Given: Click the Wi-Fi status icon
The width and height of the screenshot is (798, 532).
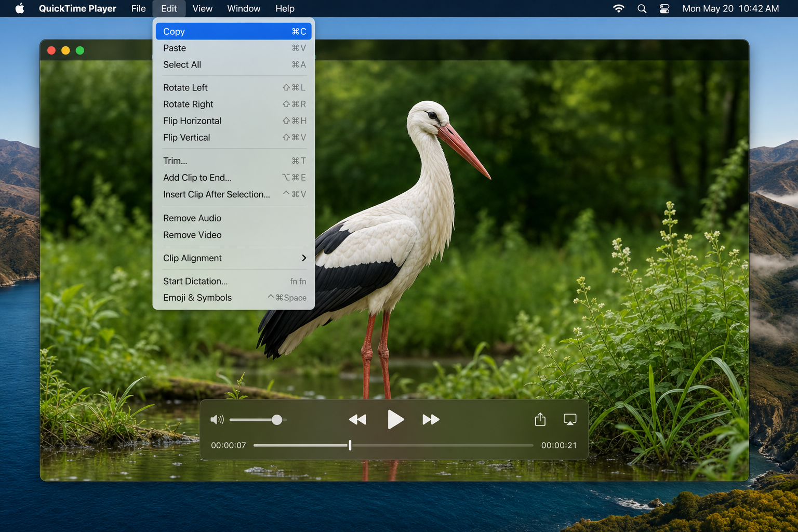Looking at the screenshot, I should (618, 8).
